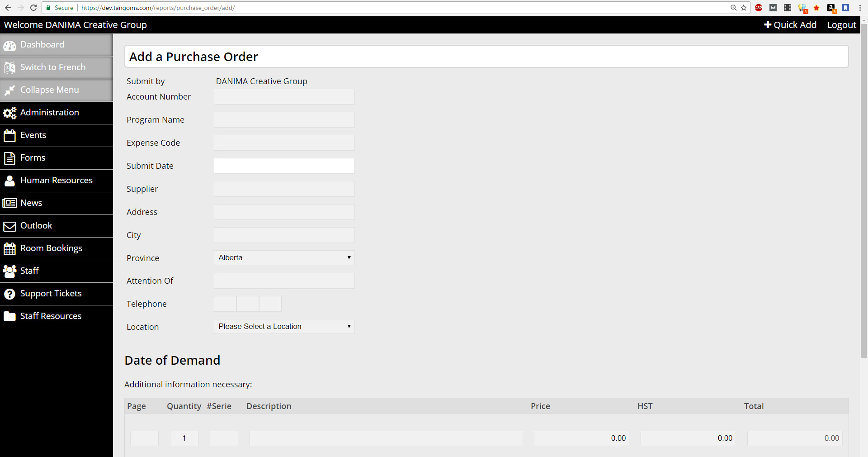Click the HST field showing 0.00
The width and height of the screenshot is (868, 457).
(688, 438)
